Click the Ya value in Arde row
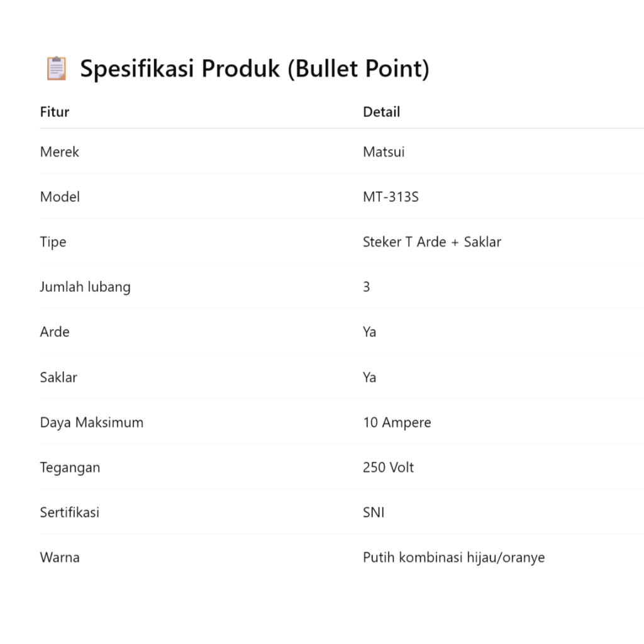The image size is (644, 644). 369,332
